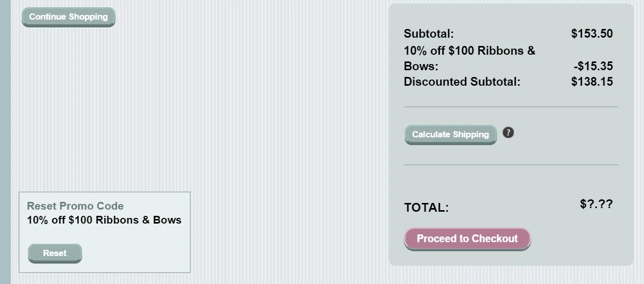This screenshot has height=284, width=644.
Task: Click the shipping help question mark icon
Action: click(508, 133)
